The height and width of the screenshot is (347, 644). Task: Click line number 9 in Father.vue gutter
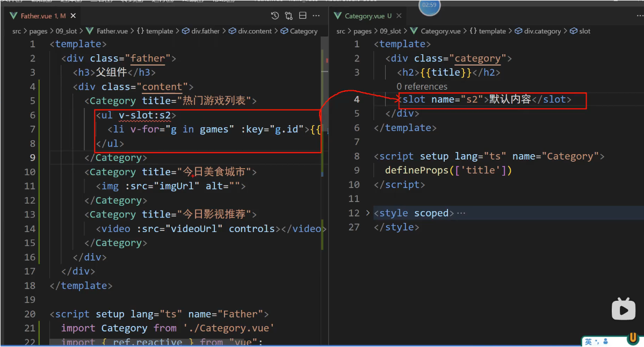(32, 158)
